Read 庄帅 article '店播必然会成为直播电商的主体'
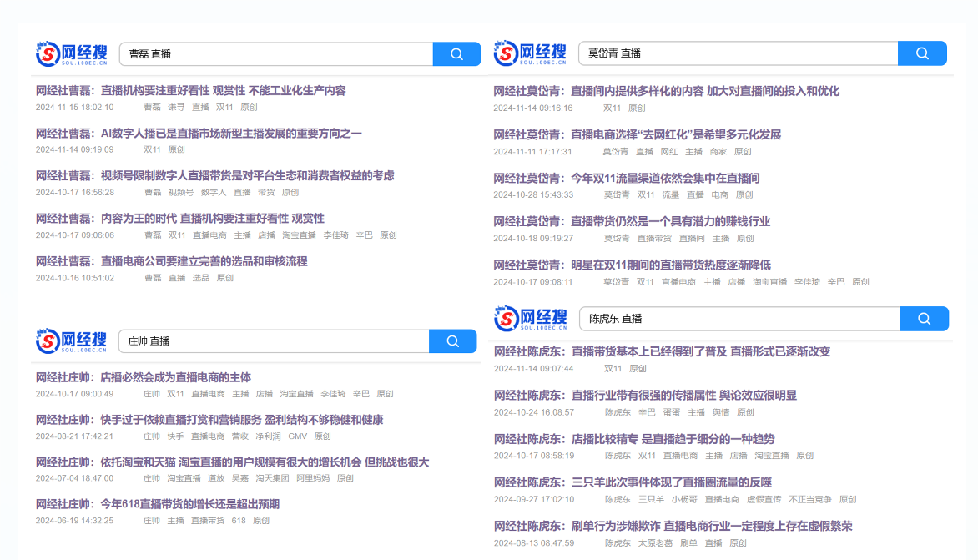 click(143, 377)
